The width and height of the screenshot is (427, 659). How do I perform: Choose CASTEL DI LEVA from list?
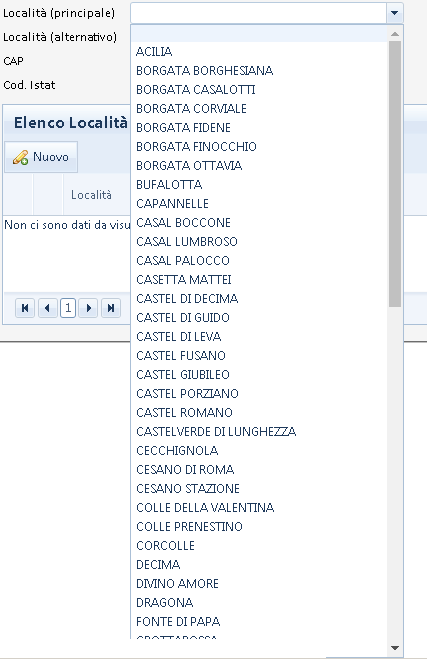[259, 336]
